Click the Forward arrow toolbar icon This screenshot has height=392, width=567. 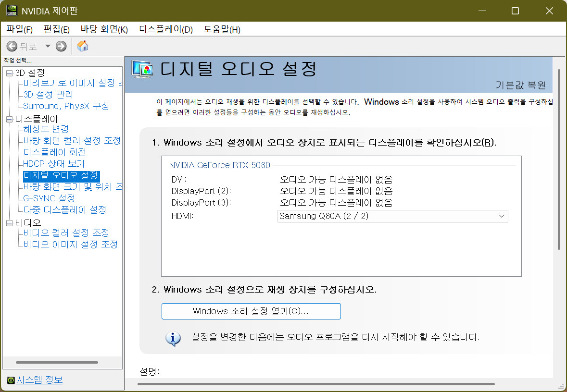[61, 46]
